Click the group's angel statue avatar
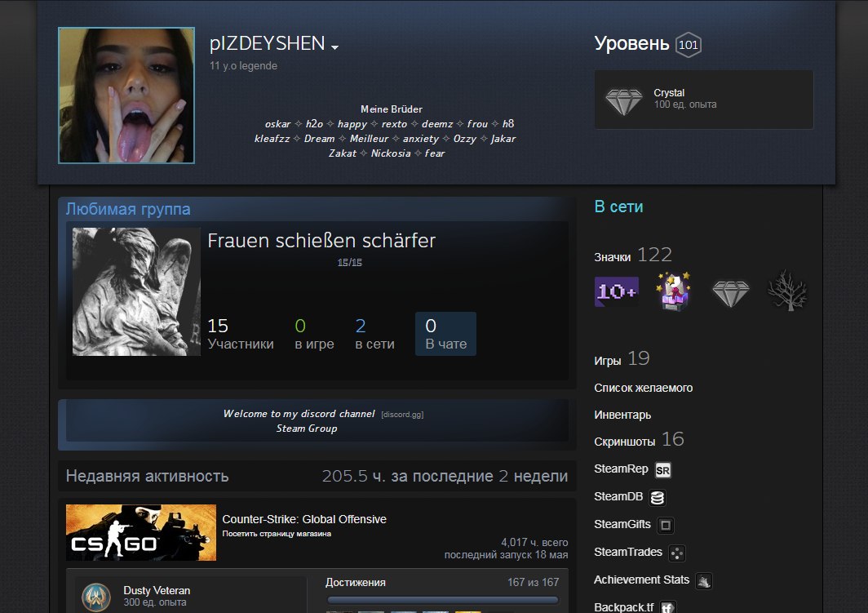The width and height of the screenshot is (868, 613). pyautogui.click(x=136, y=291)
